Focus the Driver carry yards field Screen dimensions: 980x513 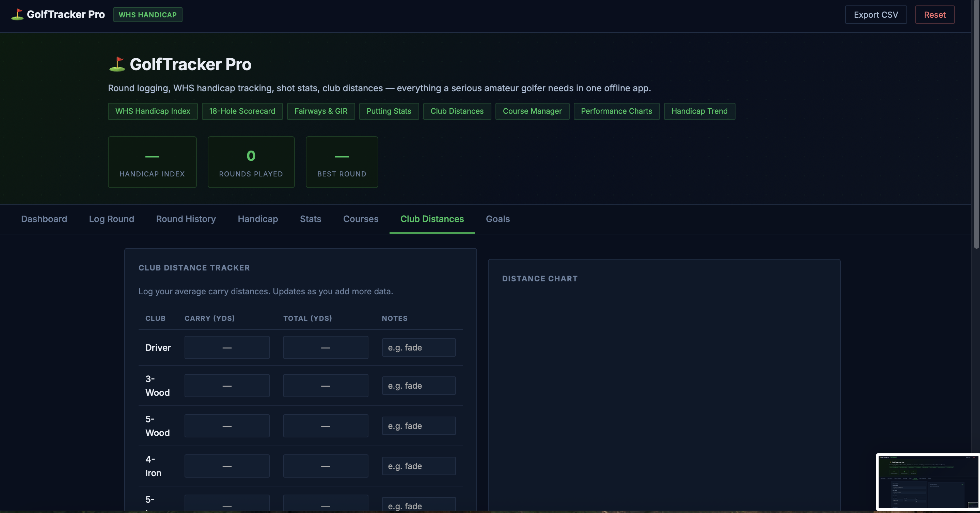coord(227,347)
